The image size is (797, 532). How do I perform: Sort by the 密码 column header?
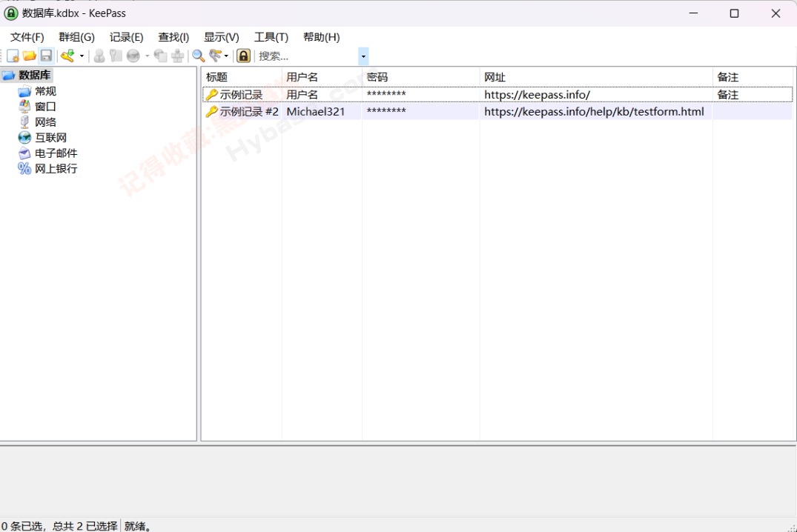click(x=421, y=77)
